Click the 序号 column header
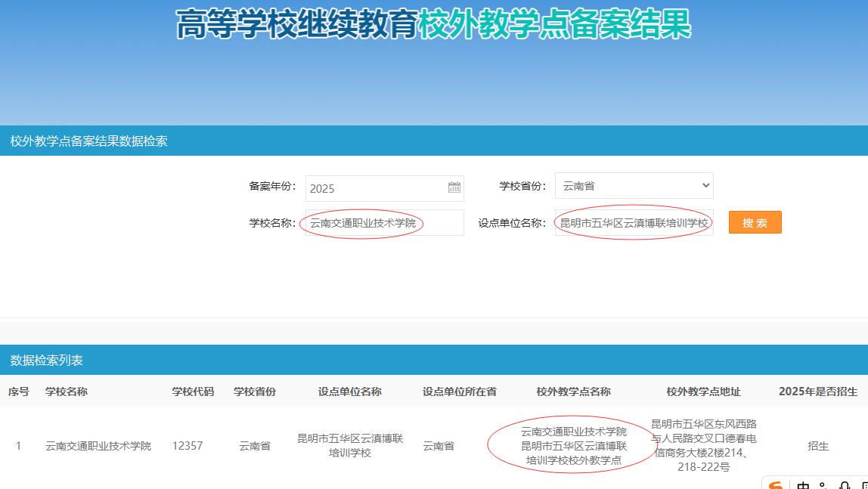868x489 pixels. click(19, 392)
